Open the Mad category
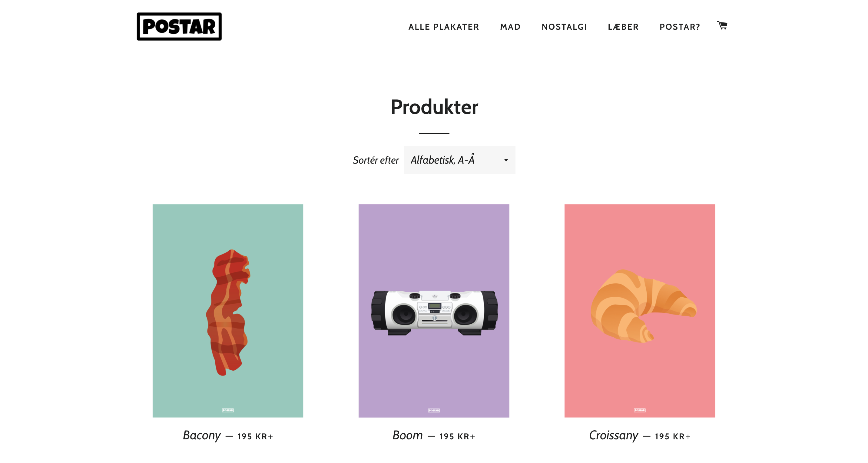The height and width of the screenshot is (463, 868). pyautogui.click(x=510, y=27)
